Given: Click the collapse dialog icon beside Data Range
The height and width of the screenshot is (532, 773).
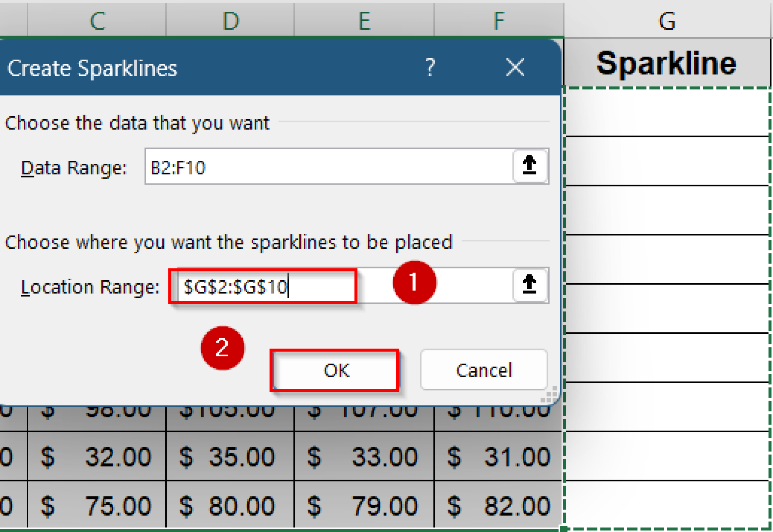Looking at the screenshot, I should click(530, 167).
